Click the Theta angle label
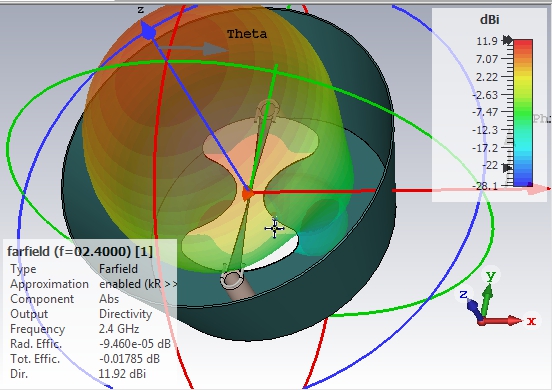The height and width of the screenshot is (390, 552). click(x=247, y=34)
